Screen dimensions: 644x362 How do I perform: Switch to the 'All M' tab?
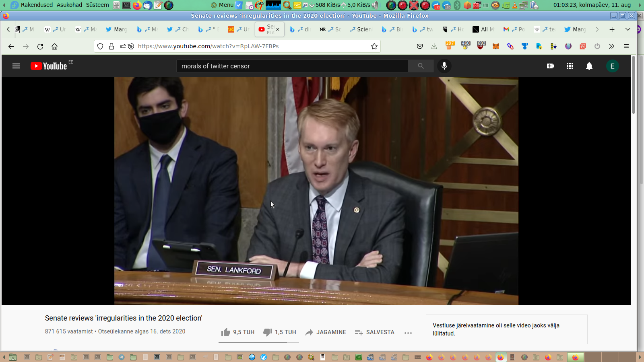point(483,29)
